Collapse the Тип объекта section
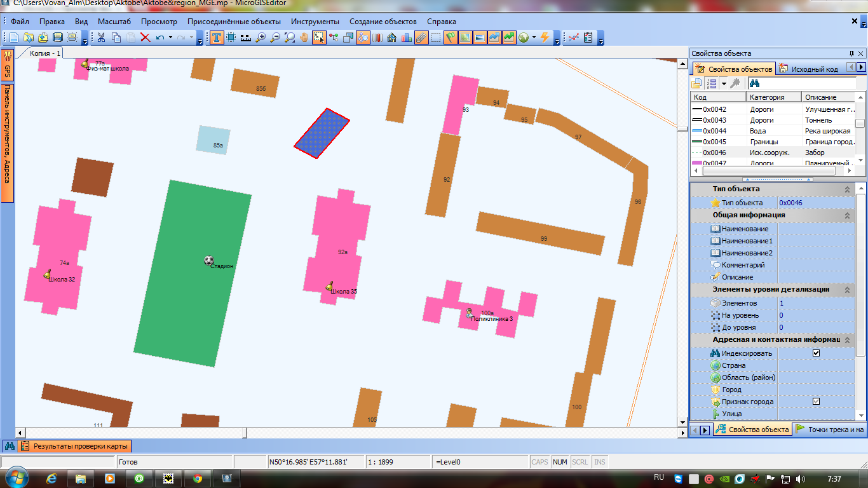This screenshot has height=488, width=868. (847, 189)
